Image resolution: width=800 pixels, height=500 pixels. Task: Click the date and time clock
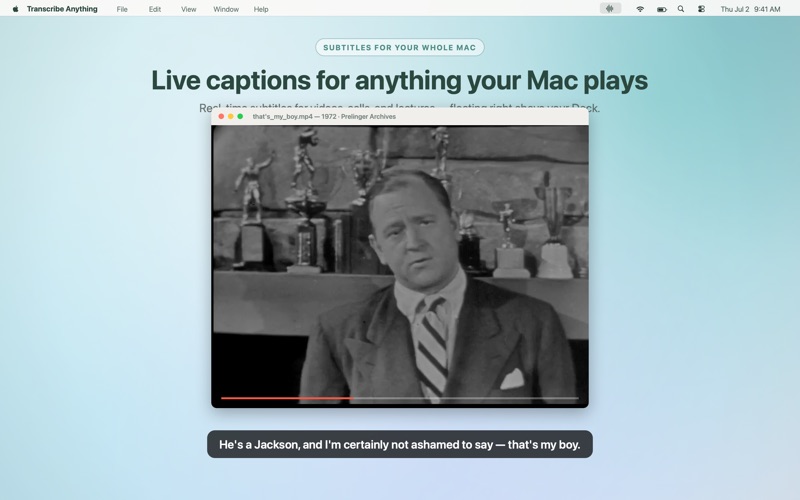click(750, 9)
